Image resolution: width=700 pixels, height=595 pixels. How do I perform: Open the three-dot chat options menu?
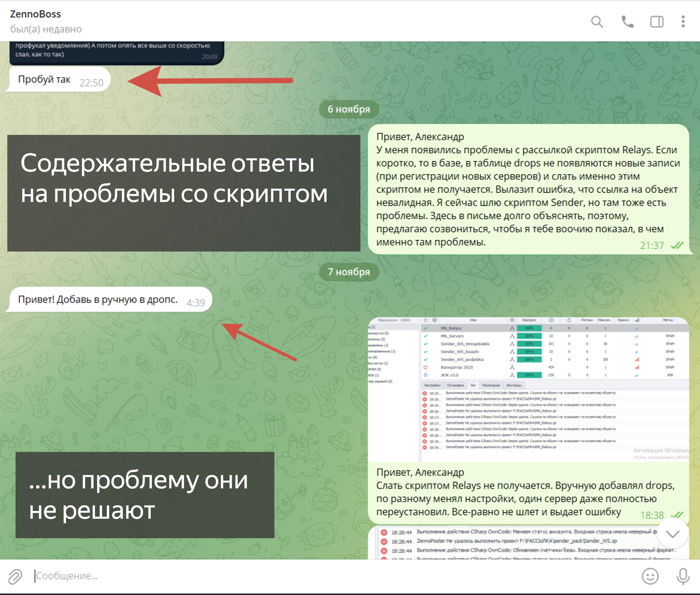[x=683, y=22]
